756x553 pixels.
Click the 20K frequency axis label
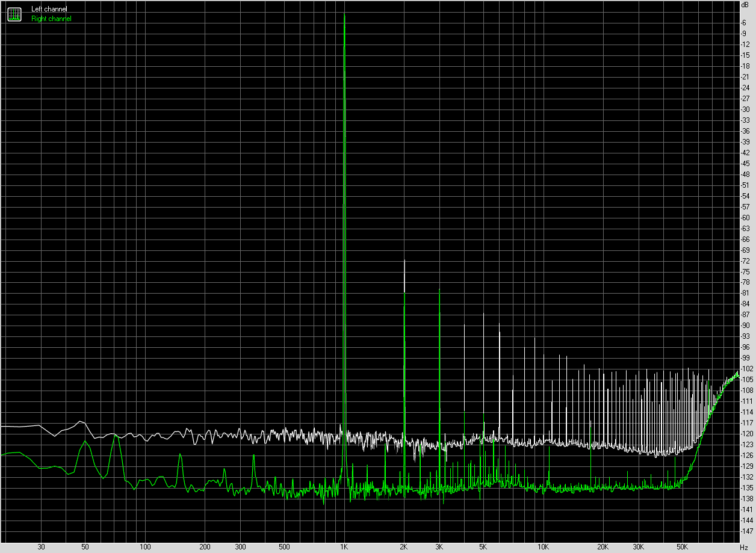603,547
